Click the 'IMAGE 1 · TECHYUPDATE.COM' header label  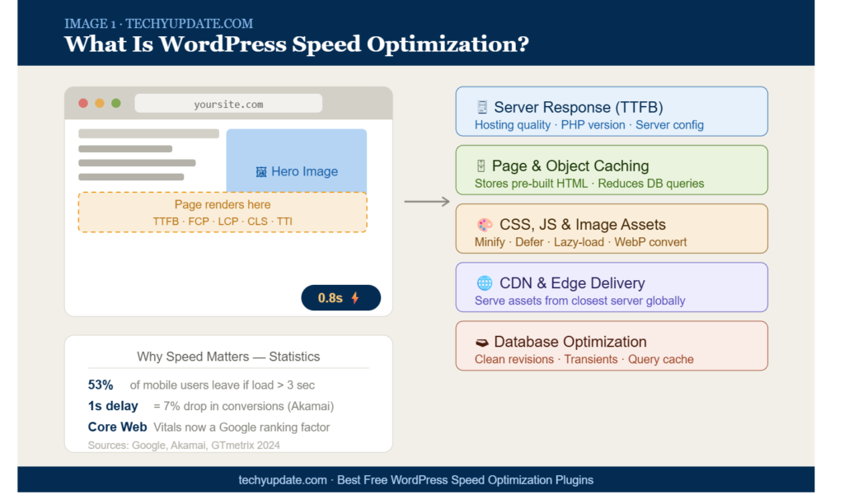click(159, 24)
